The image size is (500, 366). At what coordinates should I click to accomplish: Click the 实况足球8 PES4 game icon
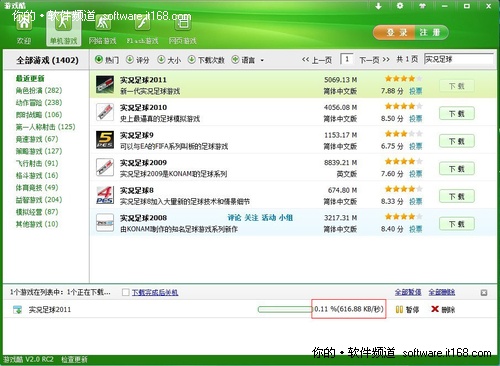pyautogui.click(x=105, y=195)
